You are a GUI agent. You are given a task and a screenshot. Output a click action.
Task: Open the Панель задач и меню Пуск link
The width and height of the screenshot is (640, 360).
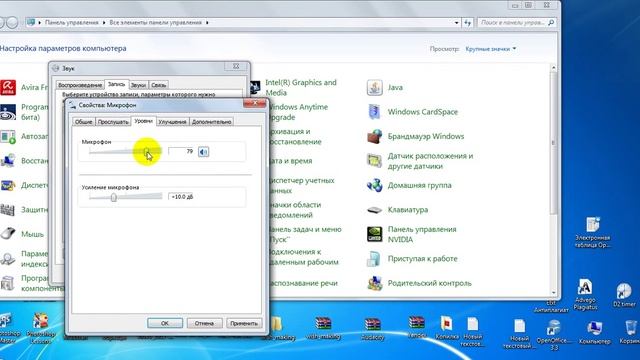point(305,234)
